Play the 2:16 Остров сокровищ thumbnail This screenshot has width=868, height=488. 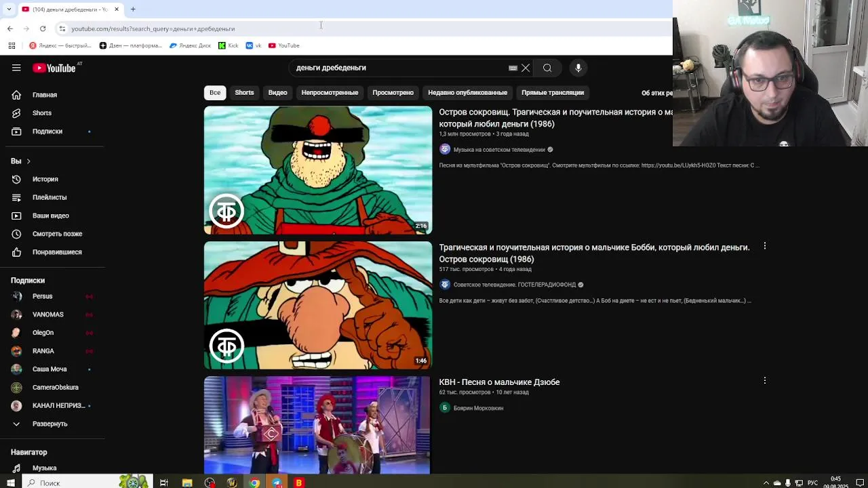[318, 170]
